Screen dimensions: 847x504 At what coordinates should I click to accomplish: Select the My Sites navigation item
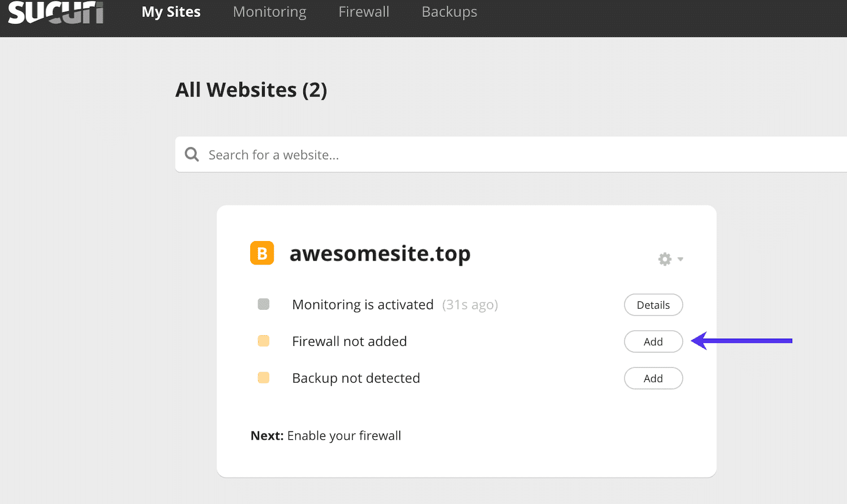tap(171, 12)
